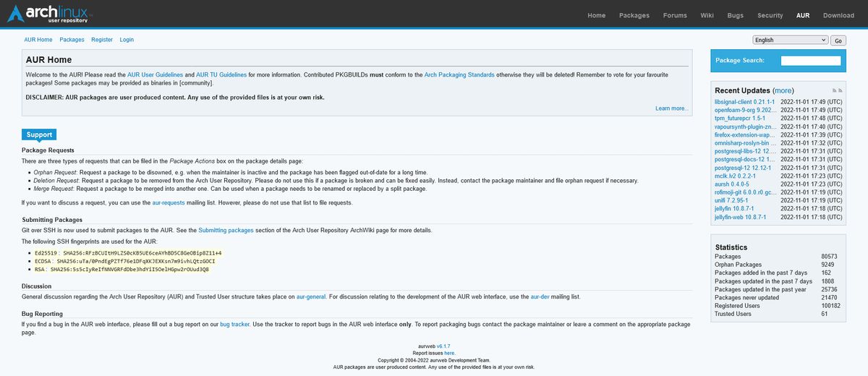
Task: Click the Statistics heading
Action: point(731,247)
